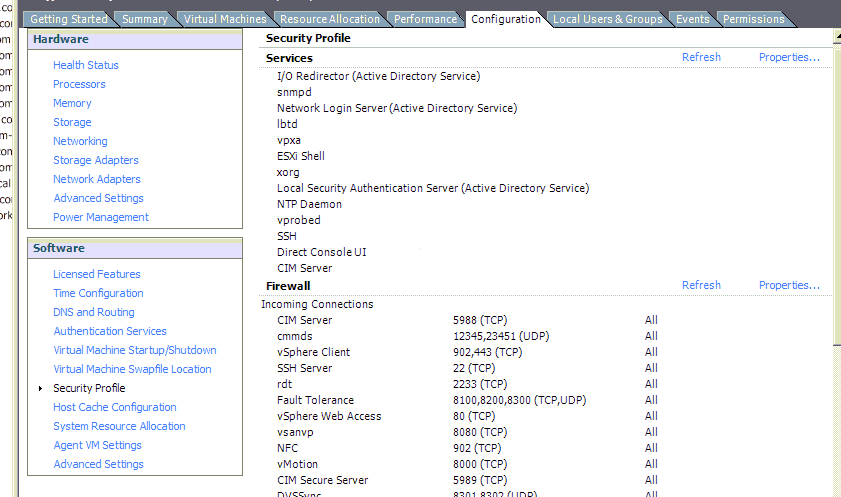
Task: Select the Direct Console UI entry
Action: click(x=321, y=252)
